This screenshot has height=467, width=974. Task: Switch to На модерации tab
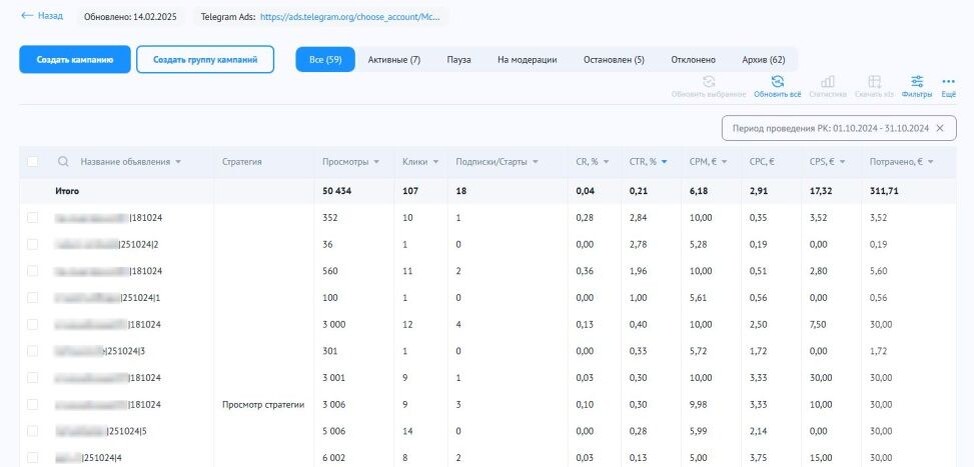(x=527, y=60)
